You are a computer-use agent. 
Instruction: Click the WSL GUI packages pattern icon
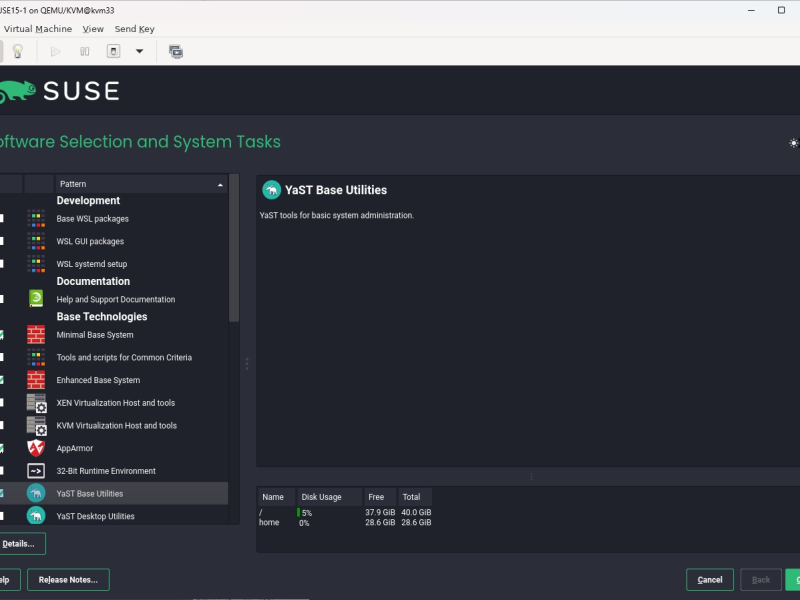36,241
